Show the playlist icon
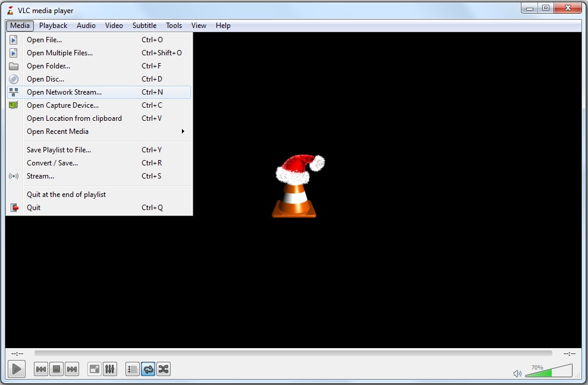 coord(133,370)
